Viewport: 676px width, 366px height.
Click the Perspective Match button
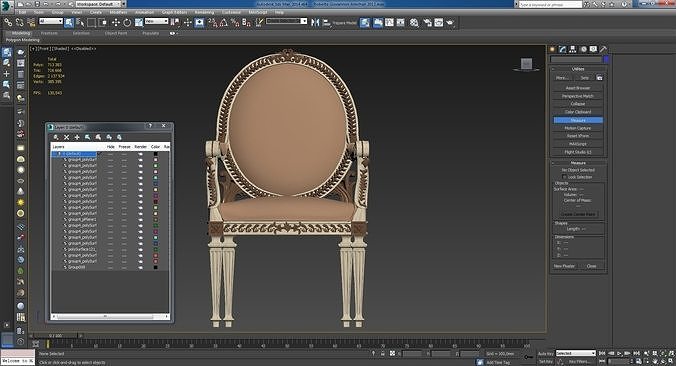point(578,96)
